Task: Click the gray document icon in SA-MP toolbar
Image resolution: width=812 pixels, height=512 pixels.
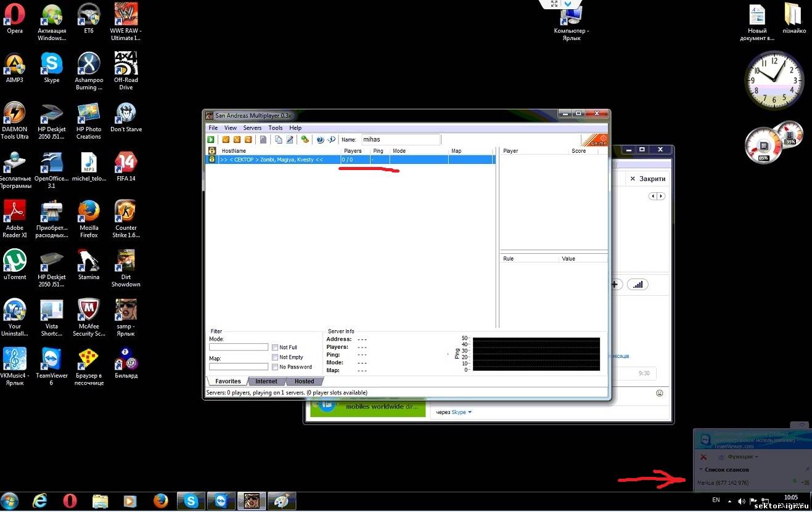Action: click(x=263, y=140)
